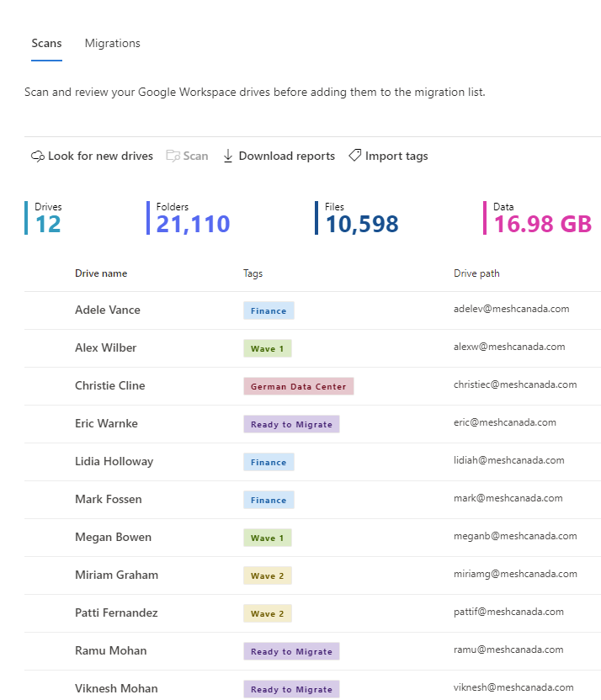Screen dimensions: 601x700
Task: Click the Download reports label
Action: [x=287, y=156]
